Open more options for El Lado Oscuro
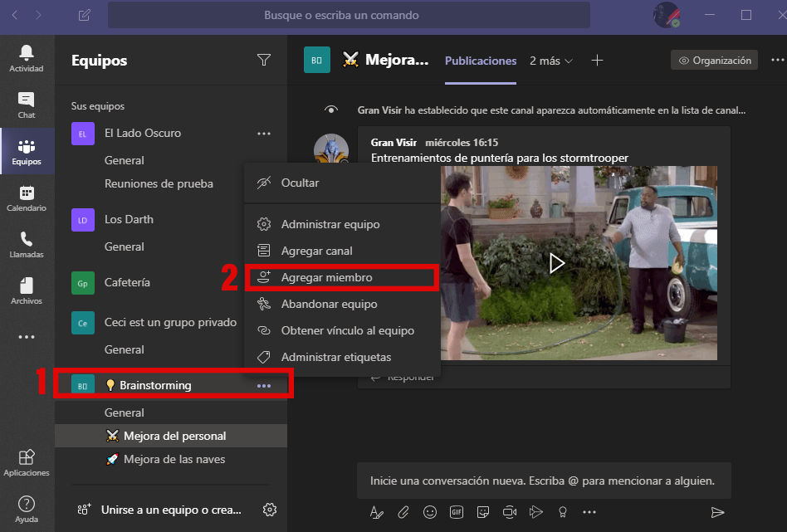 [264, 133]
